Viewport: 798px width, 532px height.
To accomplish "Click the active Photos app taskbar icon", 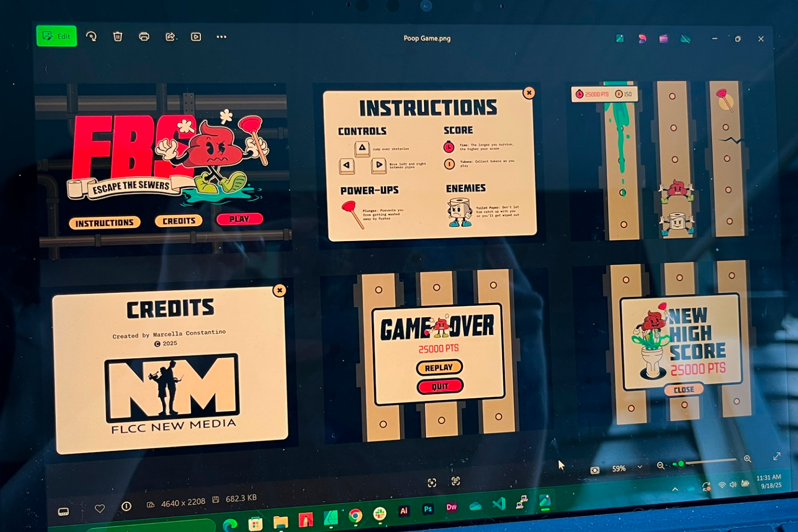I will (x=545, y=501).
